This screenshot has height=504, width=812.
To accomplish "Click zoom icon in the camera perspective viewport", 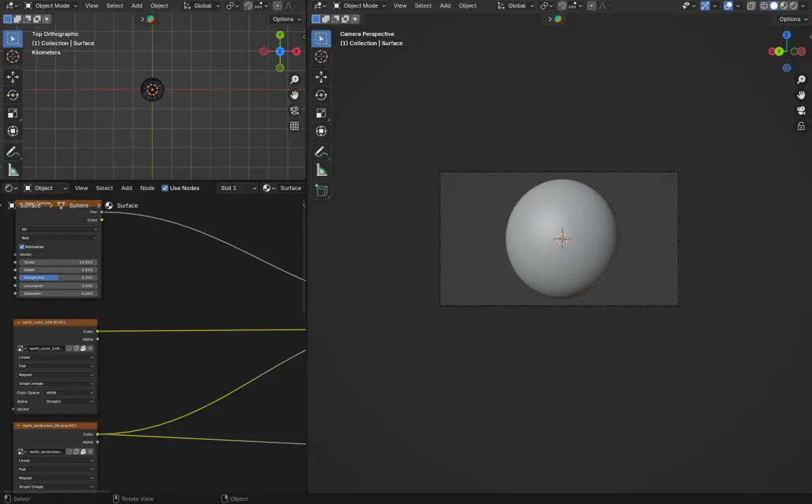I will 801,79.
